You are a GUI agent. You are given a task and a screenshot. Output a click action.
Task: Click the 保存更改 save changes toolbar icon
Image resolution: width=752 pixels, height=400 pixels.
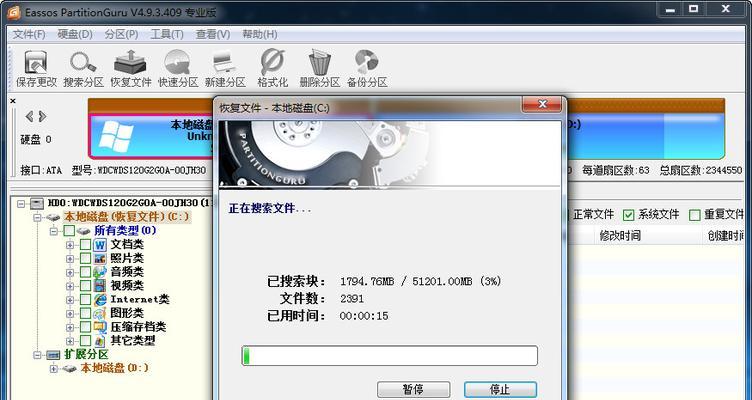[36, 69]
